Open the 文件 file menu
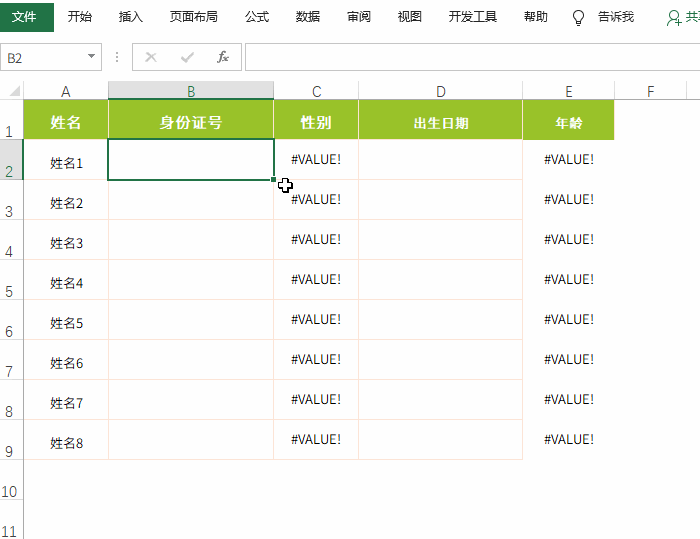700x539 pixels. point(25,17)
